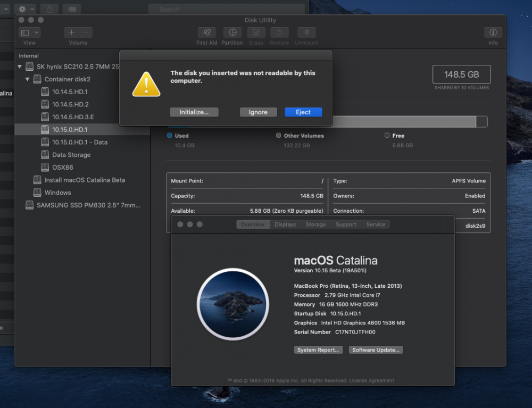
Task: Click the Initialize... button
Action: point(194,112)
